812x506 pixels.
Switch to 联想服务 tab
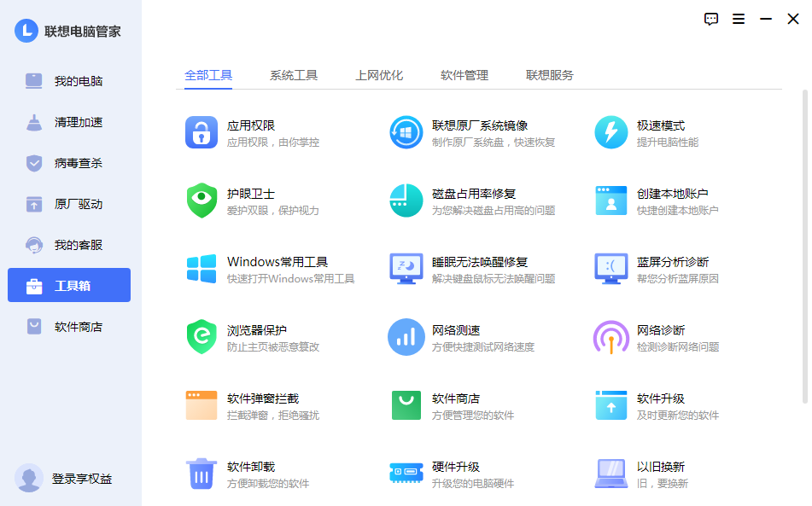[x=550, y=76]
